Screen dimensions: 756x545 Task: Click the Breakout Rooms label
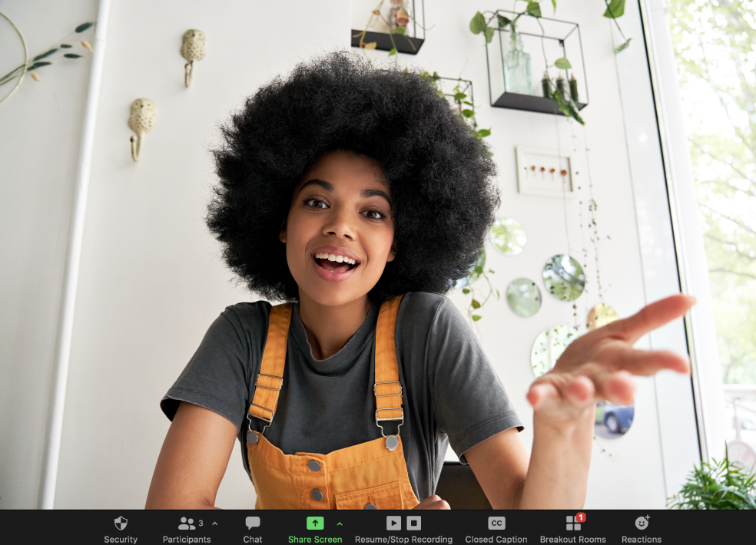(x=573, y=539)
